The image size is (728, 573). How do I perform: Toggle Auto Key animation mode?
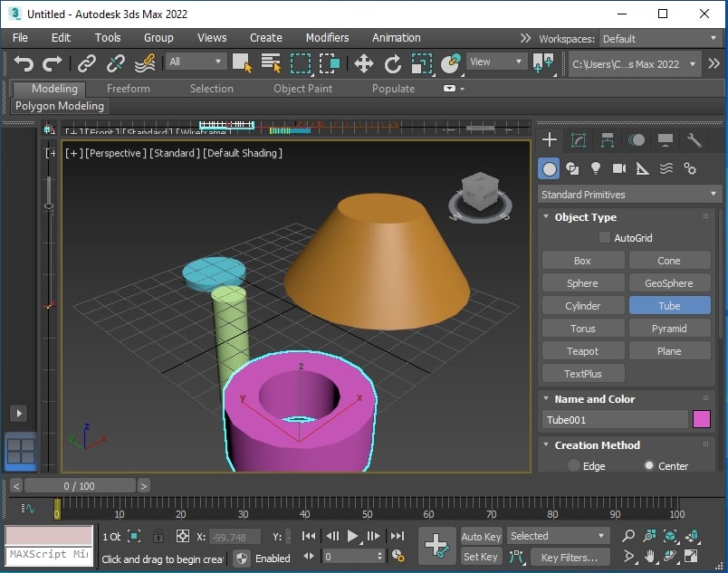pos(481,537)
